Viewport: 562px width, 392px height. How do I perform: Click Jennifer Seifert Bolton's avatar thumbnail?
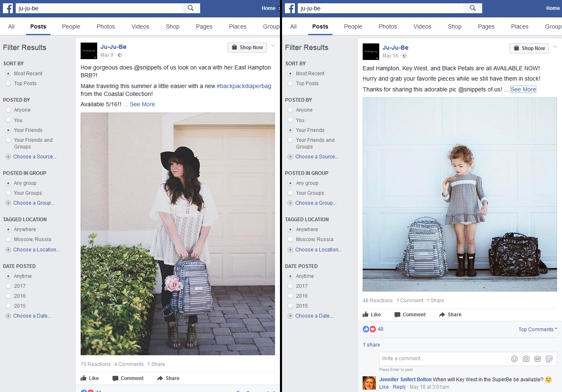point(369,383)
